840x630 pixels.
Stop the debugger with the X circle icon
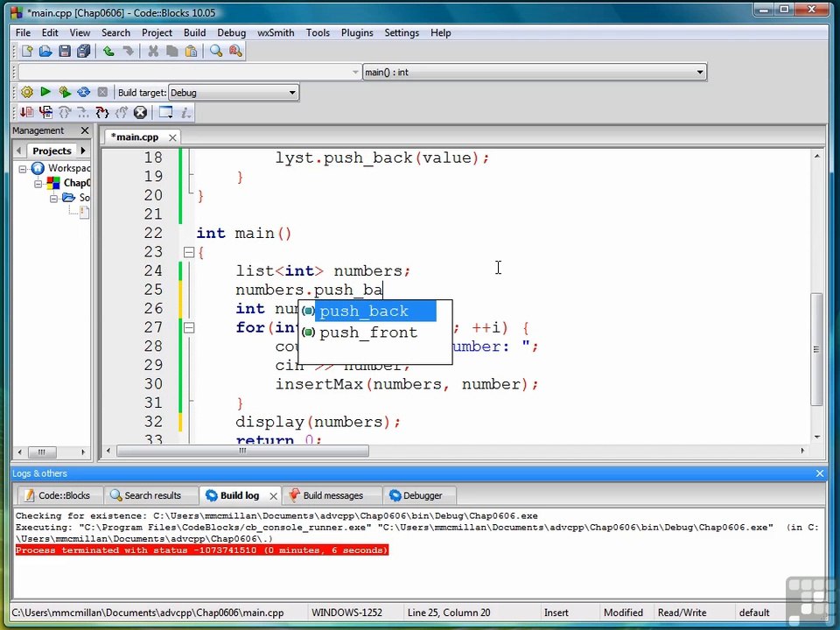point(140,113)
